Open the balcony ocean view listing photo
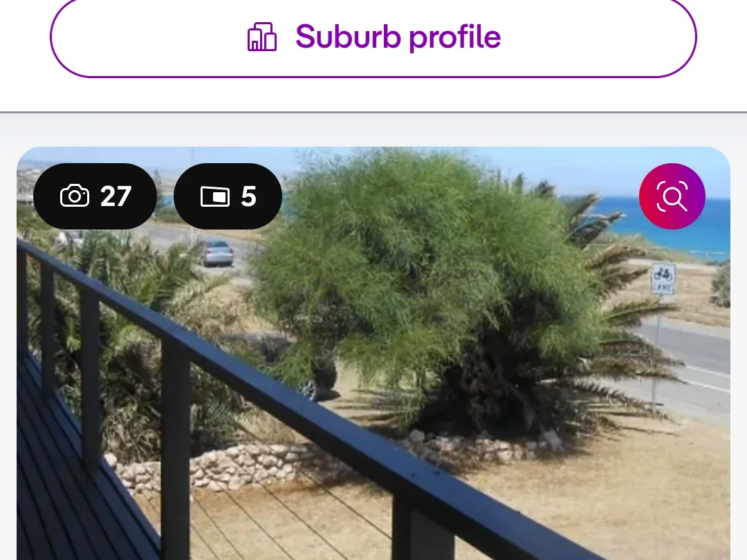 (373, 353)
